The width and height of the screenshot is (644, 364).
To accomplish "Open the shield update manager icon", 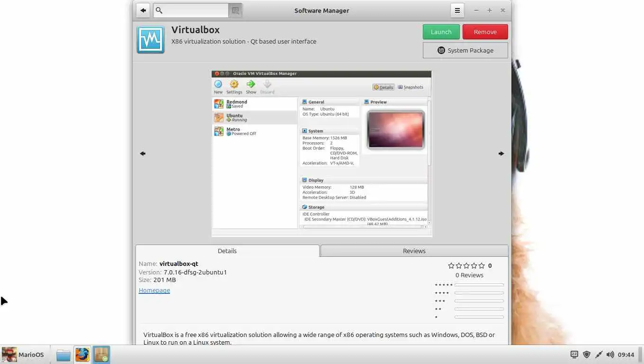I will coord(587,355).
